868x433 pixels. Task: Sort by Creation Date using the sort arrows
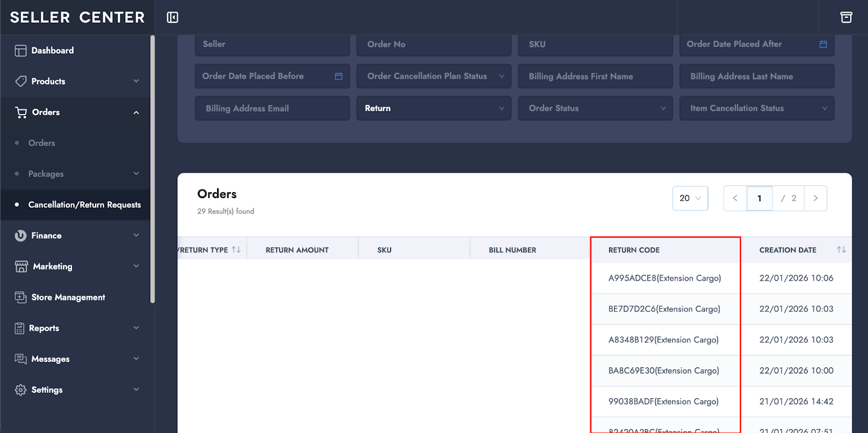point(841,250)
